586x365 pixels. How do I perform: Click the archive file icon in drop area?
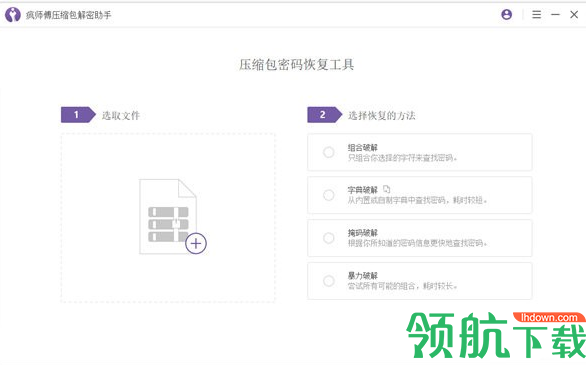point(168,217)
